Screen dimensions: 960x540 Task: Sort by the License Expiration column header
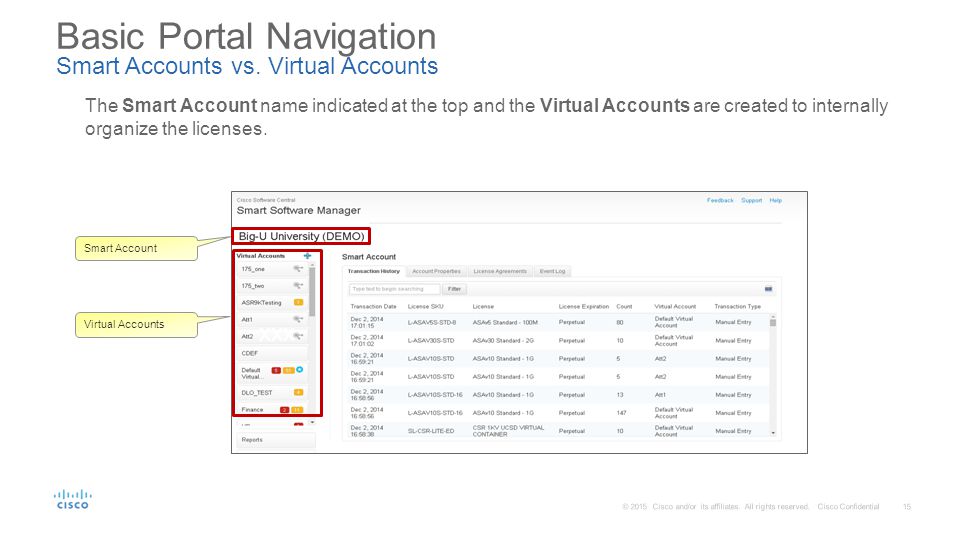click(x=583, y=306)
